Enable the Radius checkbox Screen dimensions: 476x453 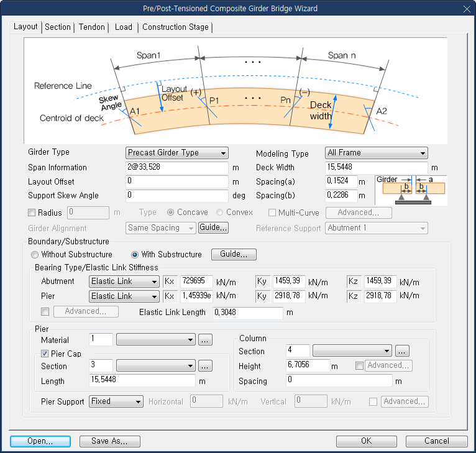click(32, 213)
